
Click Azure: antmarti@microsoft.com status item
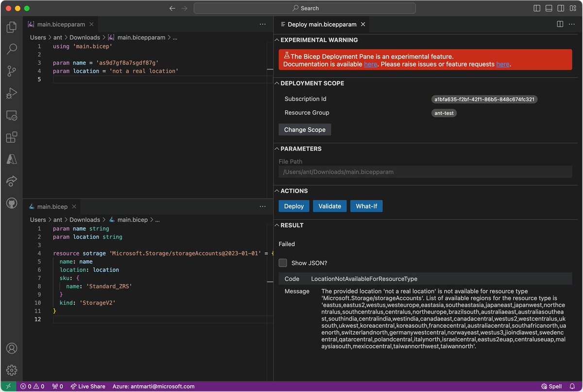(154, 387)
